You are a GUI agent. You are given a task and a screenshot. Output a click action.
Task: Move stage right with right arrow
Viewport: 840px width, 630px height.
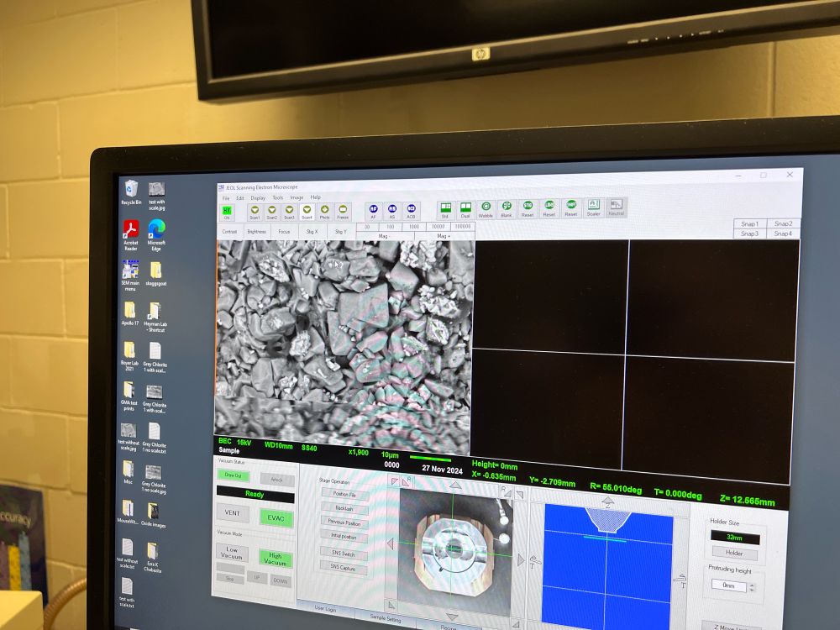[522, 559]
